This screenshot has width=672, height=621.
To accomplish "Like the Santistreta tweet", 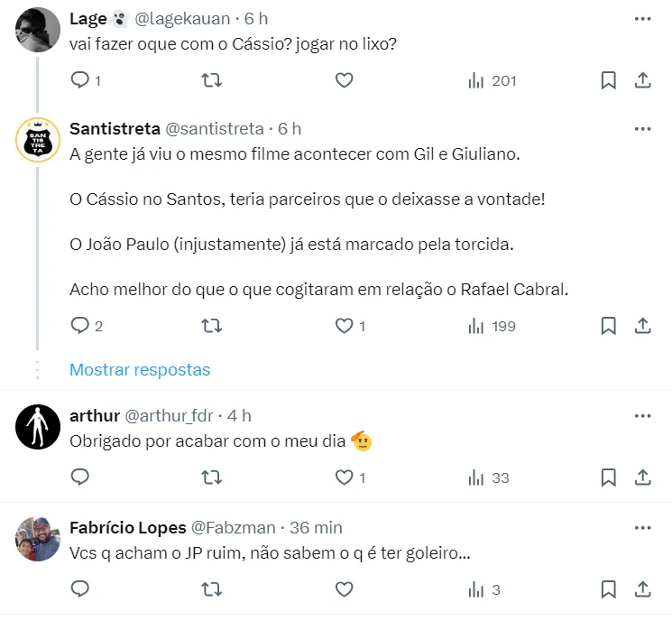I will click(x=344, y=326).
